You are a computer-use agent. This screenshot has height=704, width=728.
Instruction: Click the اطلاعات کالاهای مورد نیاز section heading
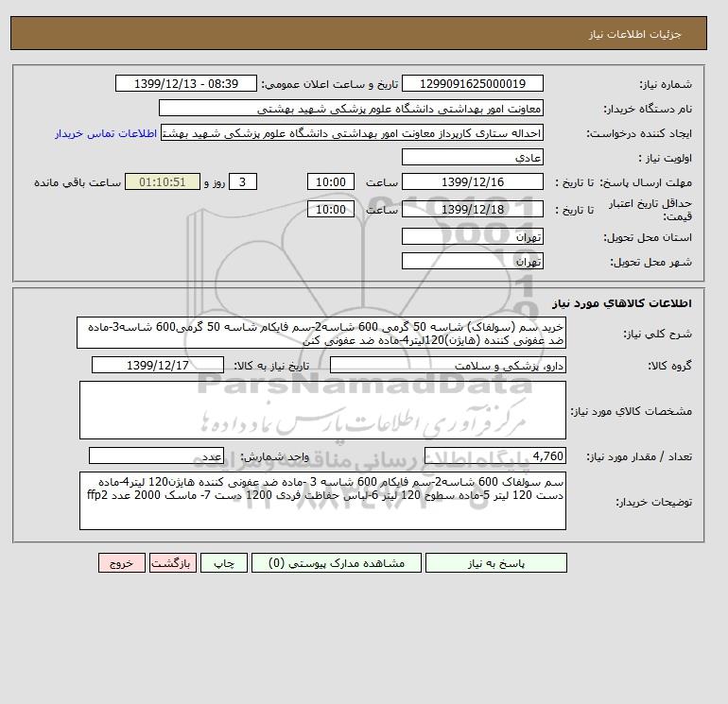(622, 303)
